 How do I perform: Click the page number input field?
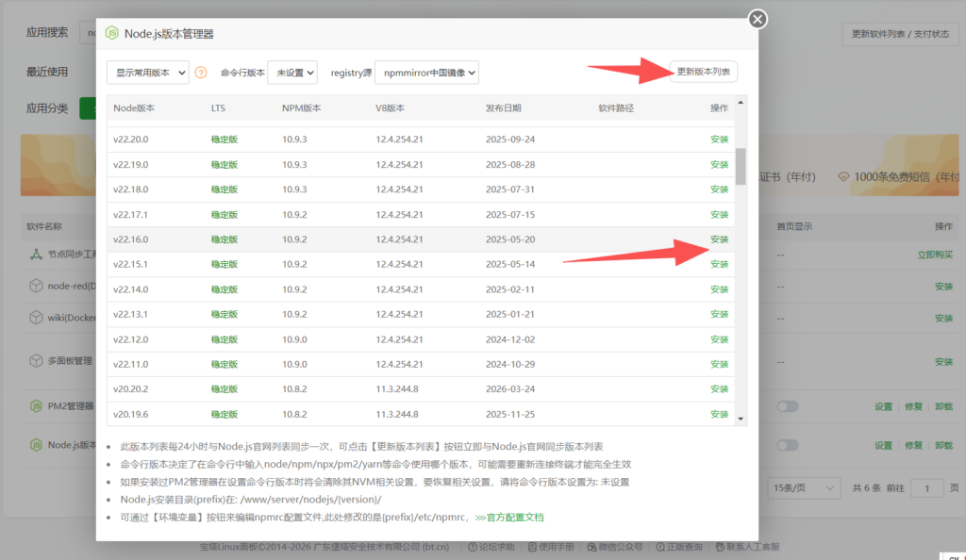click(x=925, y=487)
